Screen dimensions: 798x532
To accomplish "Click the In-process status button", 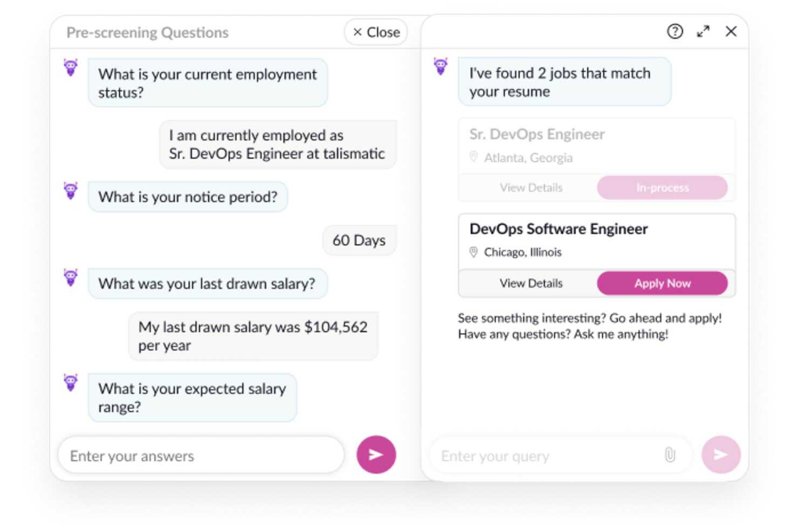I will (x=662, y=188).
